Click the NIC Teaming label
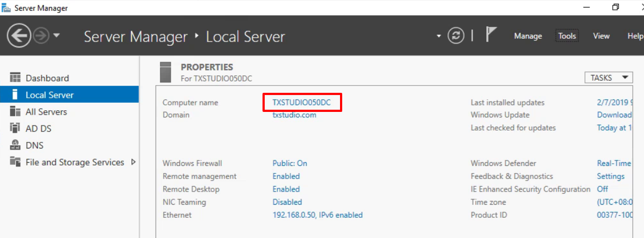This screenshot has width=644, height=238. pyautogui.click(x=184, y=202)
